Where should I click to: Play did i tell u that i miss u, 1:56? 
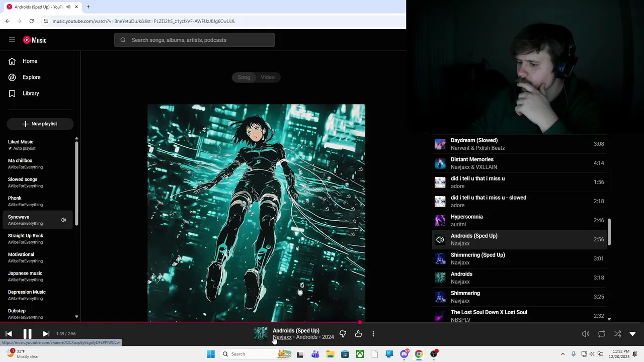pos(519,183)
